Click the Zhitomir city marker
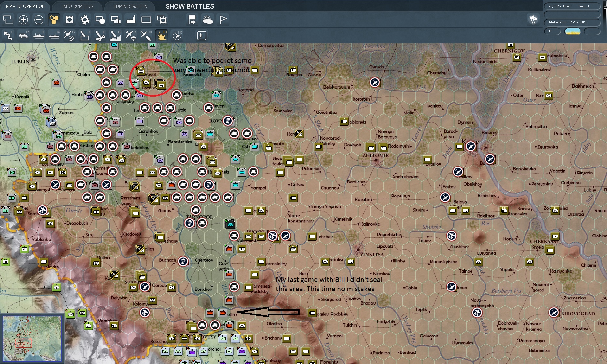Viewport: 607px width, 364px height. 376,160
